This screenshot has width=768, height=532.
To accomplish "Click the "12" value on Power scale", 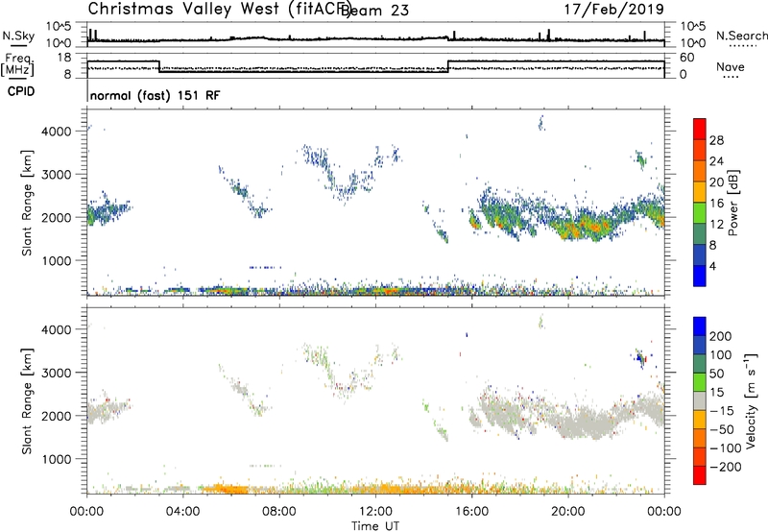I will tap(716, 225).
